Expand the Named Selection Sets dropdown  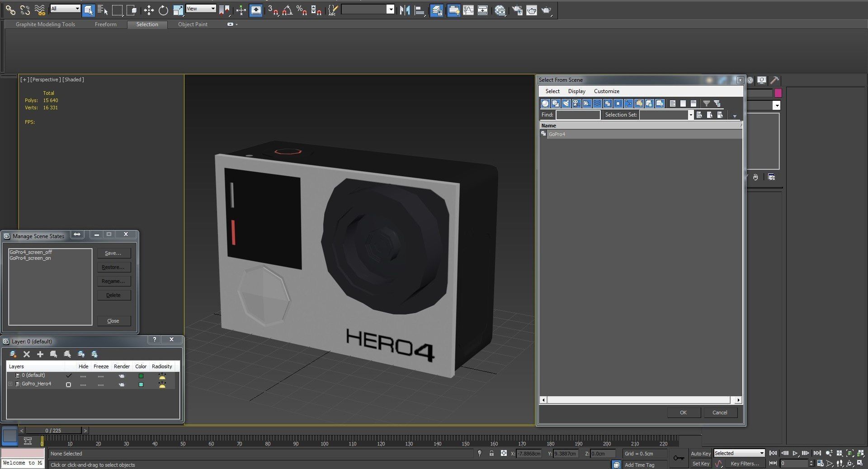pyautogui.click(x=391, y=9)
